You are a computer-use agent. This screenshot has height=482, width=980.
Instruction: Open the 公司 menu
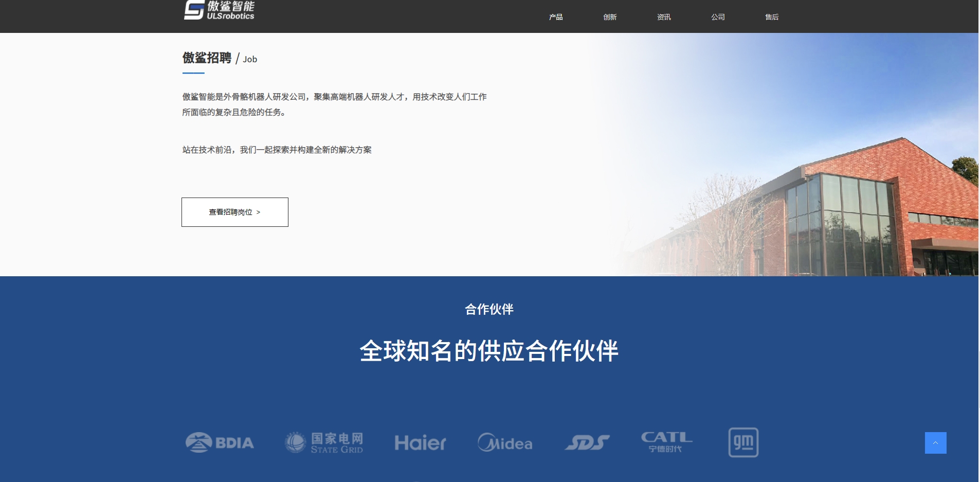click(x=718, y=17)
